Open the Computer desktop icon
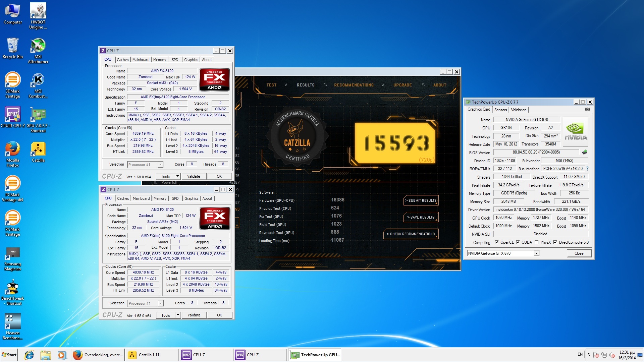644x362 pixels. pos(13,14)
